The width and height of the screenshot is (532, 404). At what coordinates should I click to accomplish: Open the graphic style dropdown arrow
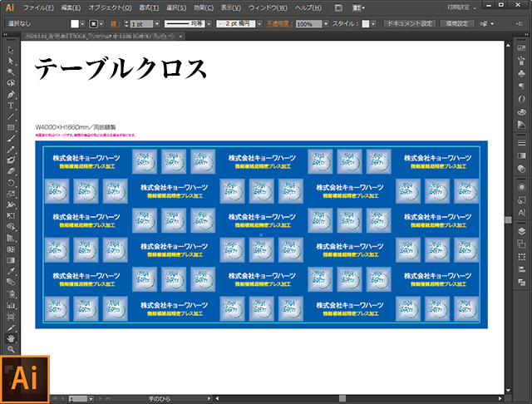coord(373,24)
